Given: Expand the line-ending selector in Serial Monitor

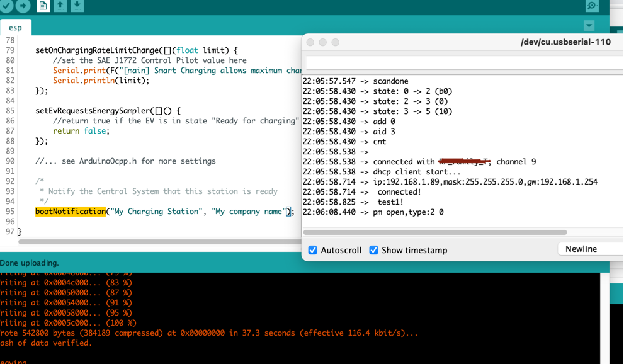Looking at the screenshot, I should pyautogui.click(x=589, y=249).
